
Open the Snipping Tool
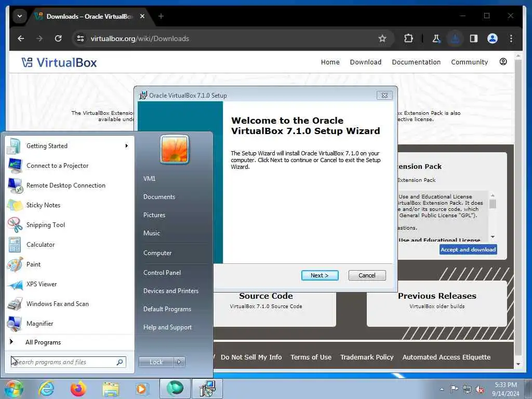[x=70, y=224]
